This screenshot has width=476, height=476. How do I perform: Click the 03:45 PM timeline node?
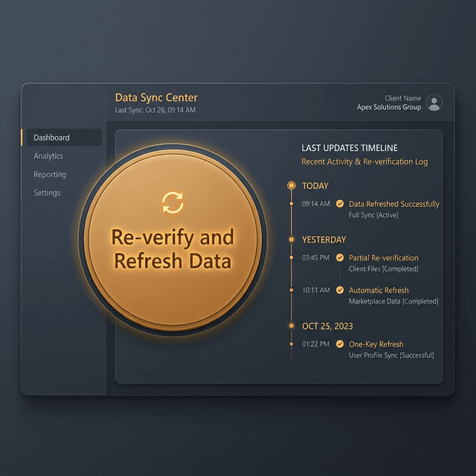pos(292,258)
